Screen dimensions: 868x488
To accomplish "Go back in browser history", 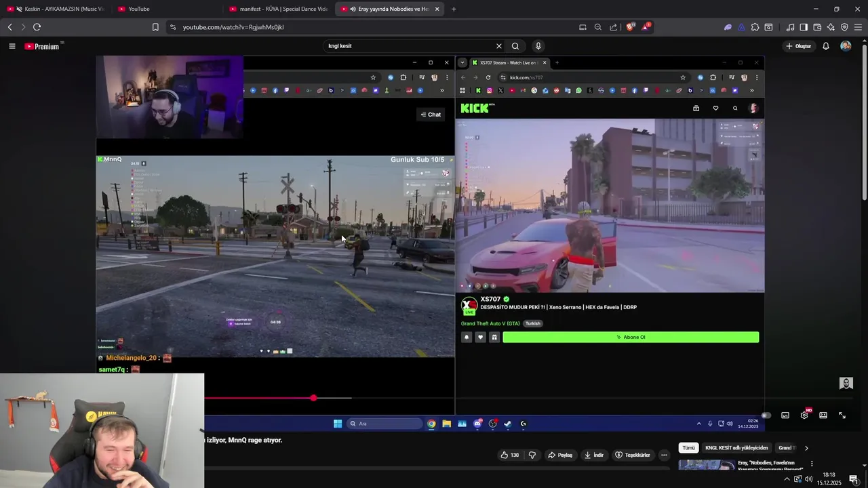I will pos(9,27).
